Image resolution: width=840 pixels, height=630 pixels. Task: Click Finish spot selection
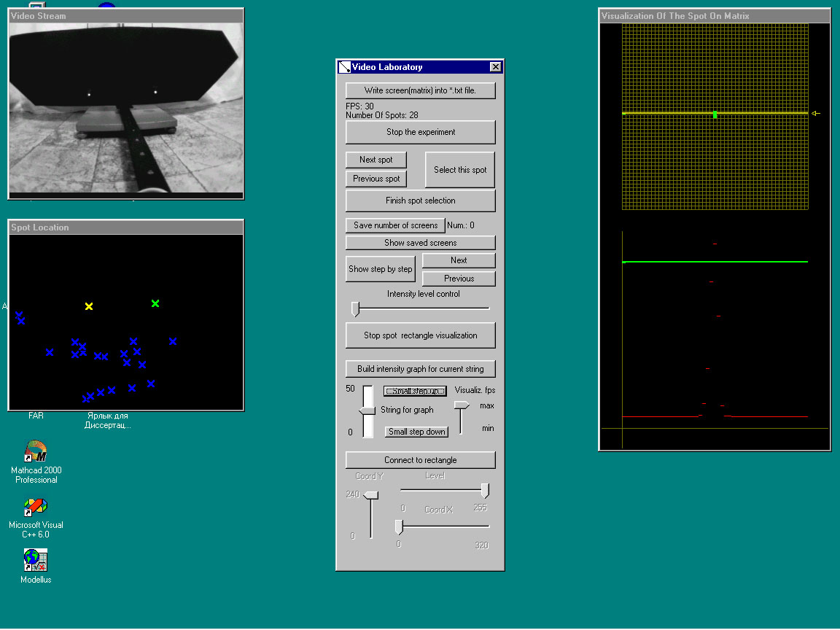click(420, 201)
